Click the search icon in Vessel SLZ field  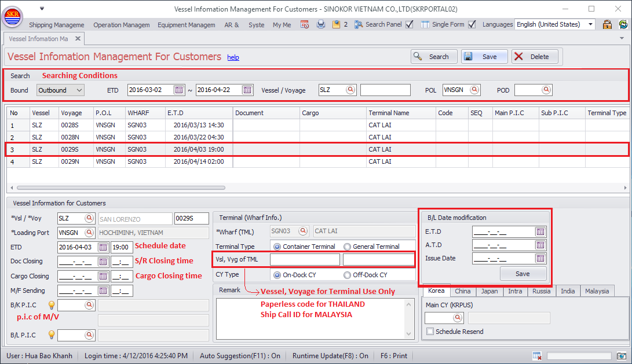(350, 90)
